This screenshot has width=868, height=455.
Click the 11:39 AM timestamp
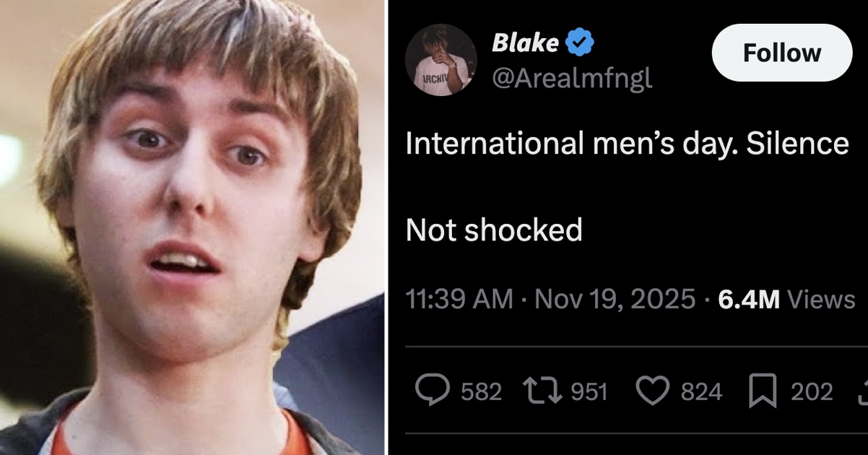click(459, 299)
